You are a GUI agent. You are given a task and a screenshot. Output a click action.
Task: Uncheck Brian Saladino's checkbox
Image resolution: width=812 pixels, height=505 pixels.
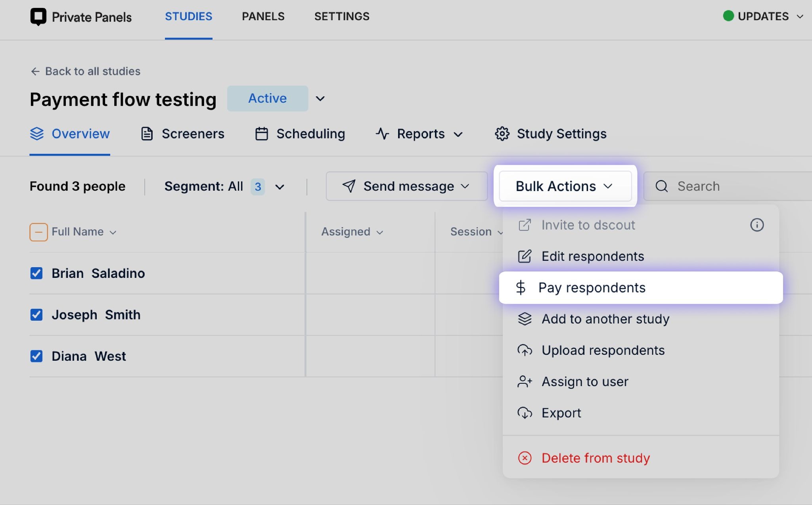36,273
